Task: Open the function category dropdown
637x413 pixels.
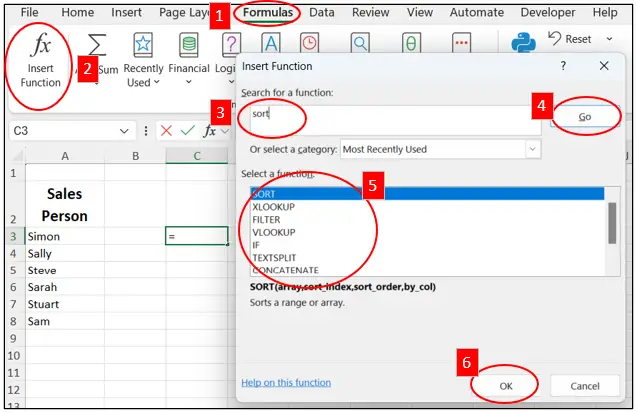Action: [532, 149]
